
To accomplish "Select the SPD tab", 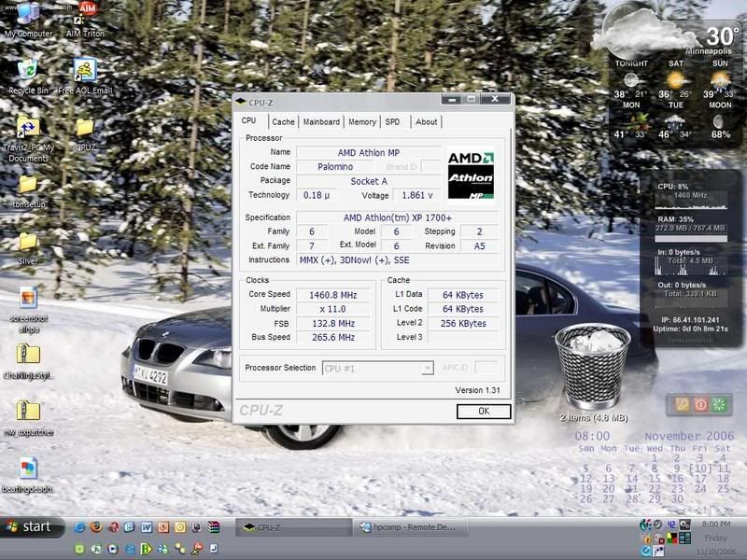I will click(x=393, y=122).
